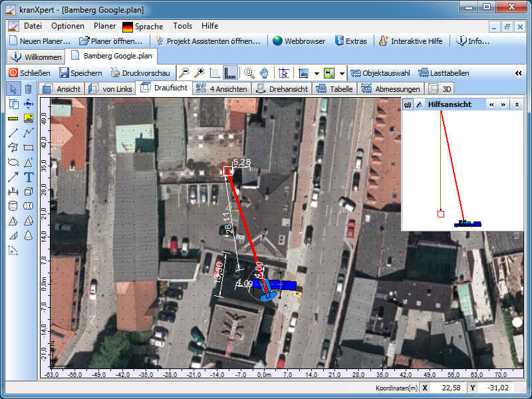Click the Speichern button
Viewport: 532px width, 399px height.
pos(80,73)
